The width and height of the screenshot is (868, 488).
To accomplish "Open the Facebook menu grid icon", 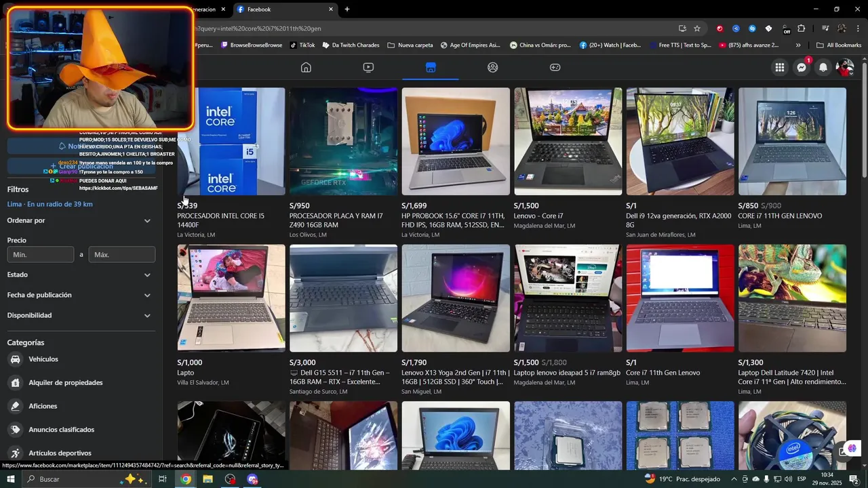I will [780, 67].
